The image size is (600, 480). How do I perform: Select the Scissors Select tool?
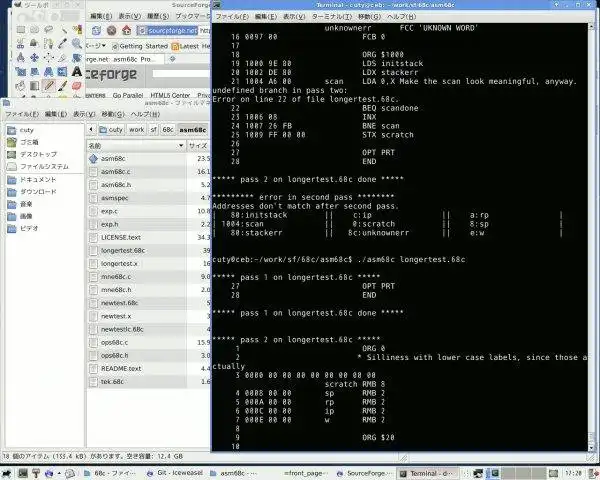[21, 43]
